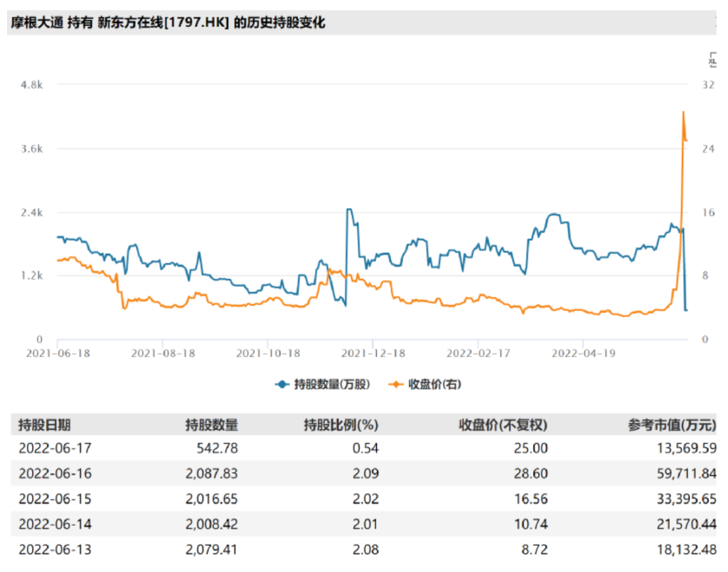728x572 pixels.
Task: Toggle the 收盘价(右) legend series
Action: 425,384
